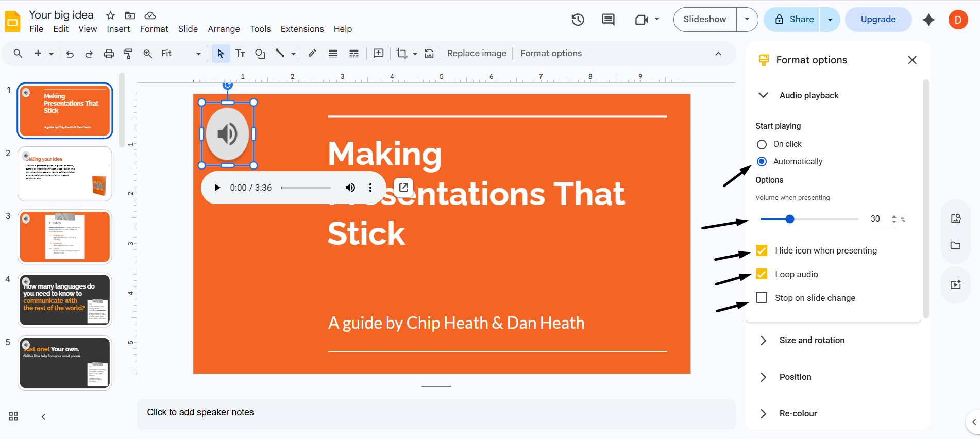Collapse the Audio playback section
The width and height of the screenshot is (980, 439).
pyautogui.click(x=764, y=95)
